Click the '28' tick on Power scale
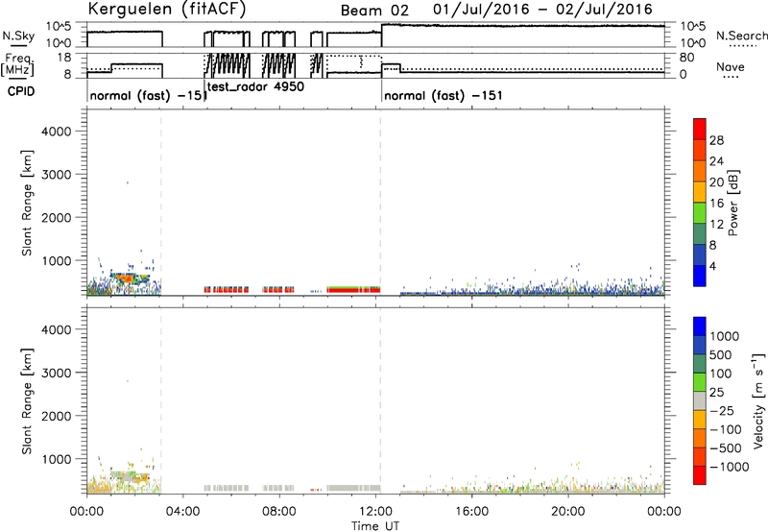 pyautogui.click(x=716, y=140)
